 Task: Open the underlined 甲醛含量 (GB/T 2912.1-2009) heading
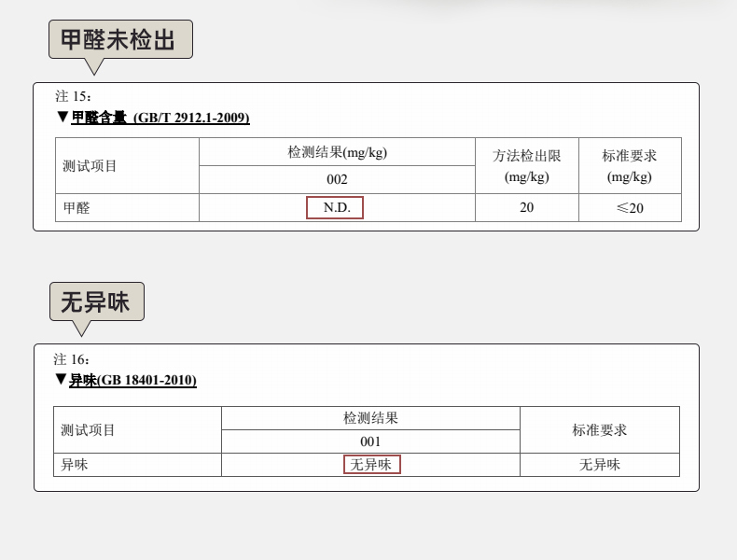pos(160,118)
